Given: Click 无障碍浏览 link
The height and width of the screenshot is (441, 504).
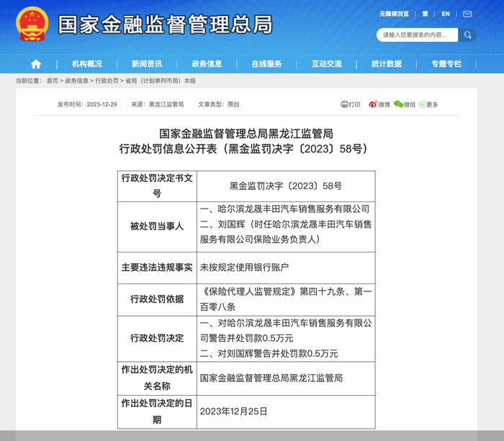Looking at the screenshot, I should click(394, 14).
